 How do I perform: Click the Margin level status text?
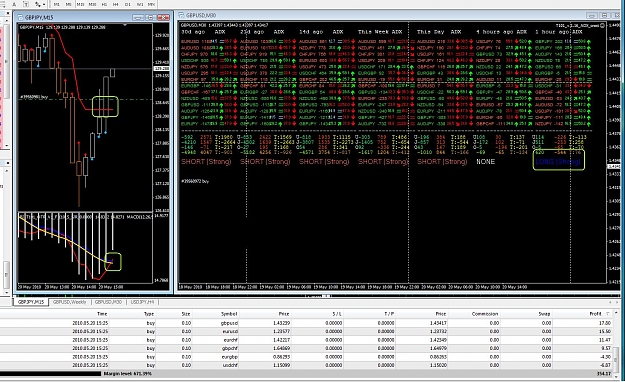(128, 374)
